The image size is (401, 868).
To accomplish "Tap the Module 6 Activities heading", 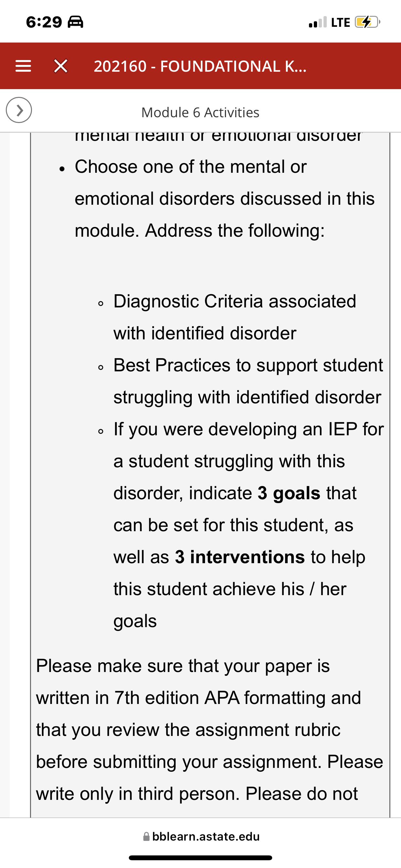I will point(200,113).
